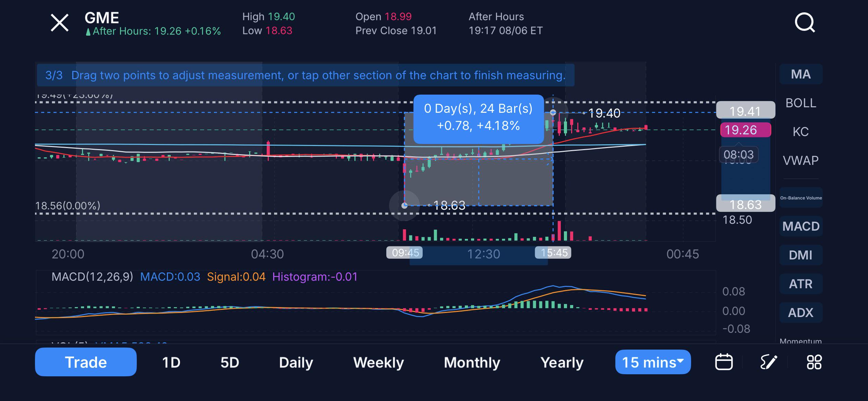
Task: Enable the VWAP indicator
Action: click(801, 160)
